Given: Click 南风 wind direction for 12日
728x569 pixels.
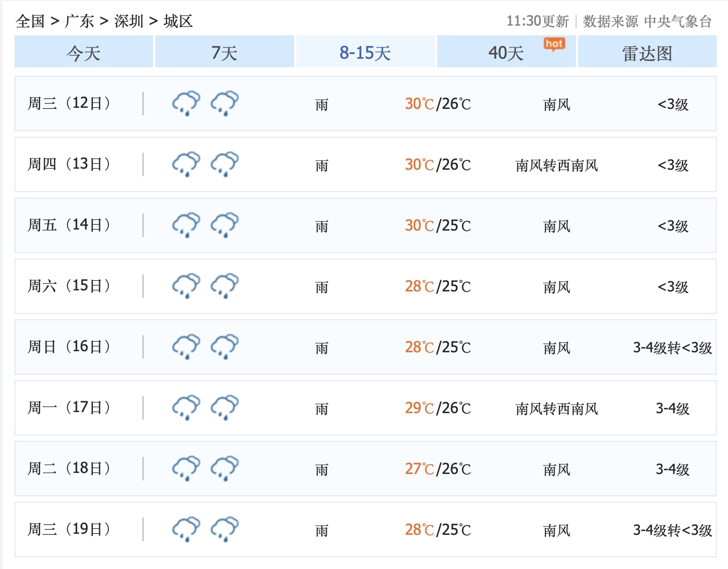Looking at the screenshot, I should (557, 105).
